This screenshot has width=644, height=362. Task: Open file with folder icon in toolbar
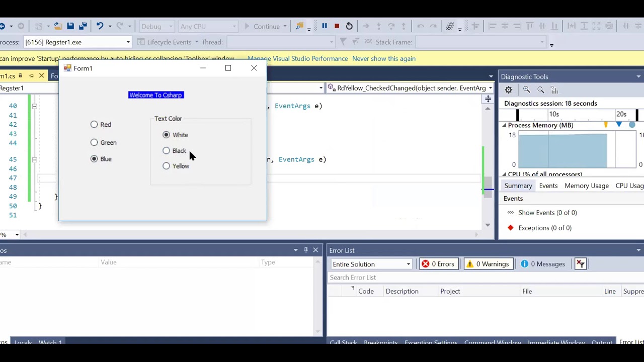[58, 26]
